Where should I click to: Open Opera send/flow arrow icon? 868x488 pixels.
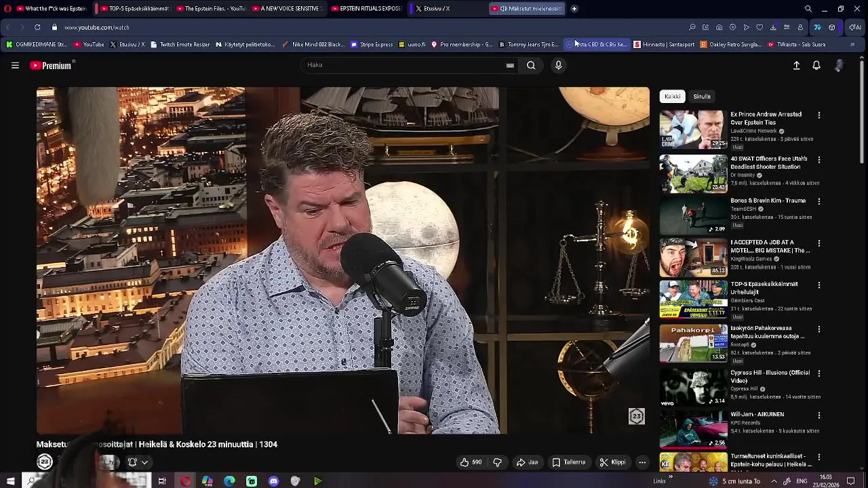[746, 27]
